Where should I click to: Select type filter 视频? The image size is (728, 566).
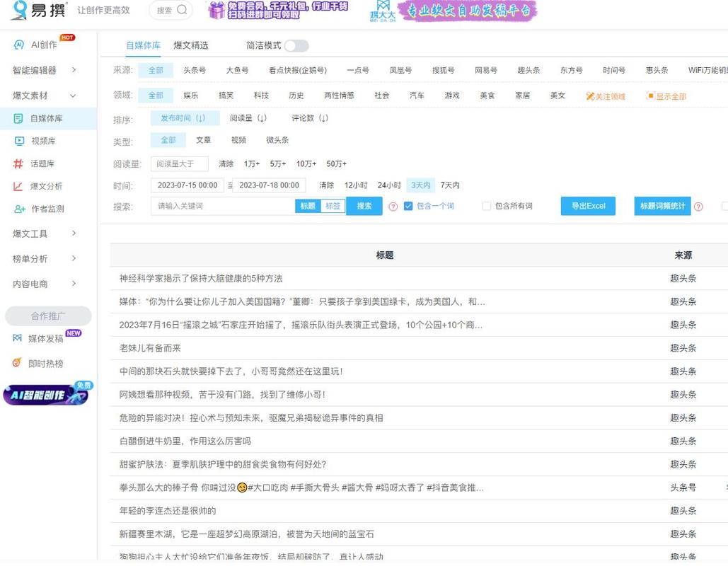pyautogui.click(x=238, y=140)
